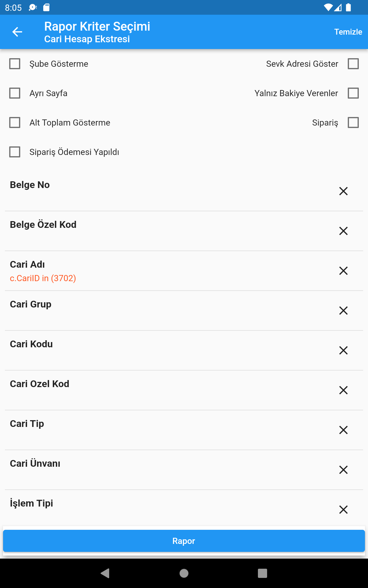Clear the Belge No criterion with X

tap(343, 191)
